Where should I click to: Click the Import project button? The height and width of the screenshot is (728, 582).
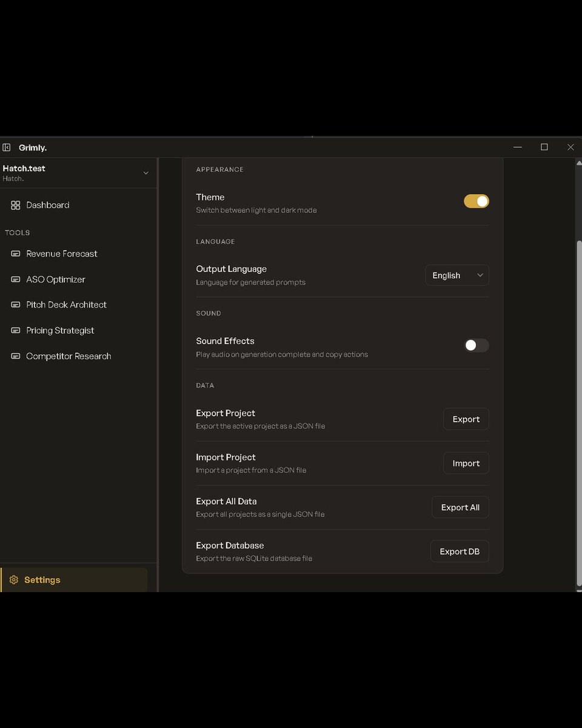[466, 463]
